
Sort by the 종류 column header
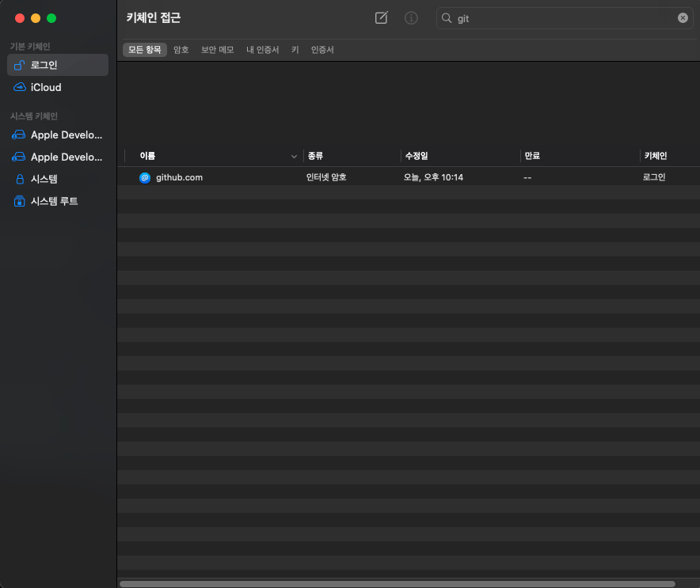click(352, 156)
